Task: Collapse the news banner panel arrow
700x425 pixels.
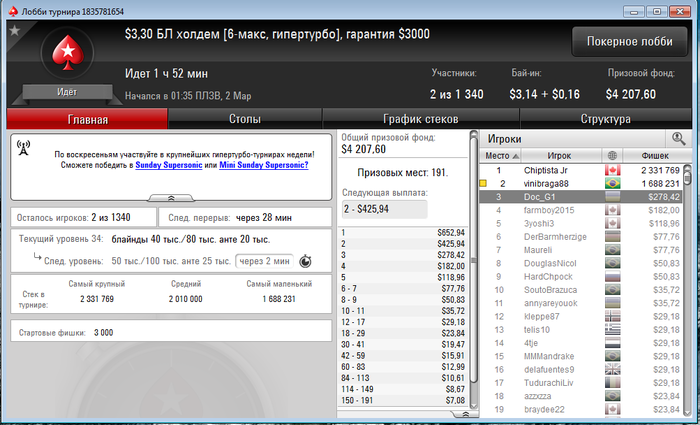Action: pyautogui.click(x=171, y=198)
